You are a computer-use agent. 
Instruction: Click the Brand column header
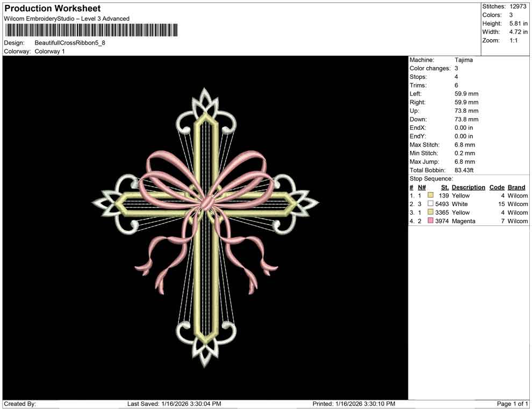tap(516, 187)
